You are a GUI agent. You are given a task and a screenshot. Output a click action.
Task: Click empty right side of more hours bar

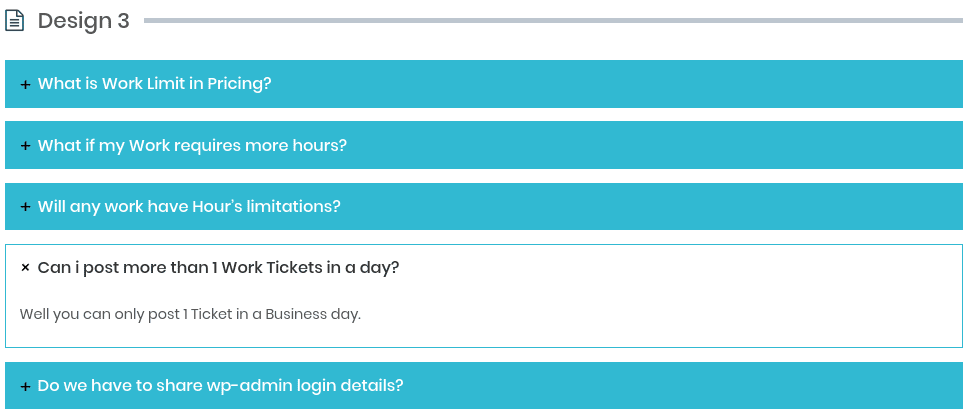tap(700, 145)
